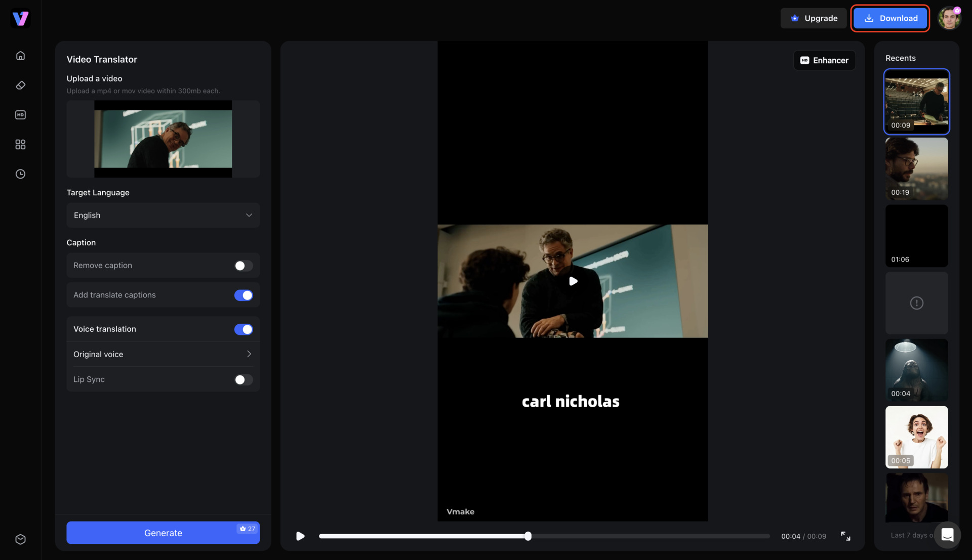
Task: Click the uploaded video thumbnail
Action: [x=163, y=139]
